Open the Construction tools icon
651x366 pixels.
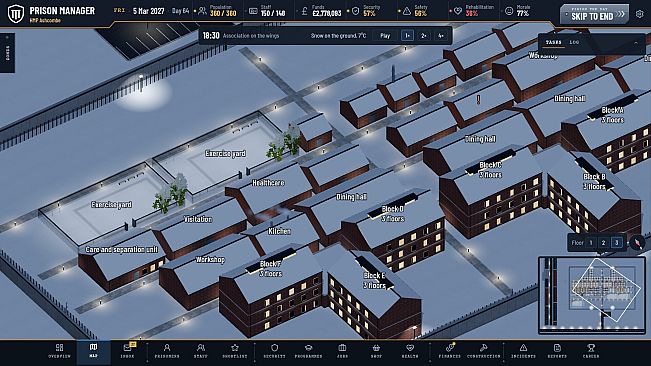[483, 347]
